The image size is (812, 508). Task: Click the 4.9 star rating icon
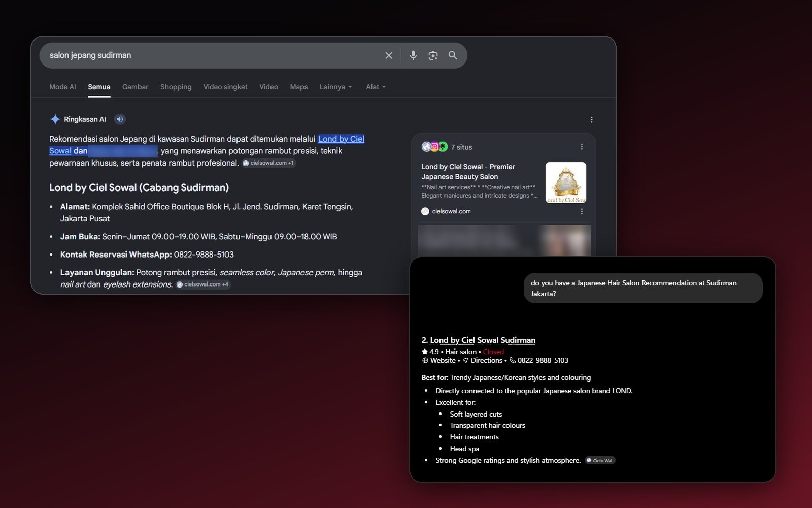[x=425, y=352]
